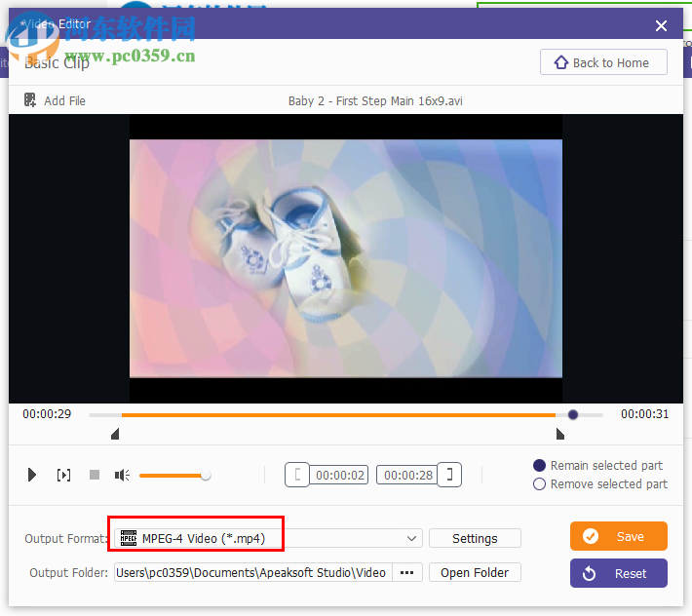Browse output folder with the three-dots button
This screenshot has width=692, height=616.
coord(406,572)
